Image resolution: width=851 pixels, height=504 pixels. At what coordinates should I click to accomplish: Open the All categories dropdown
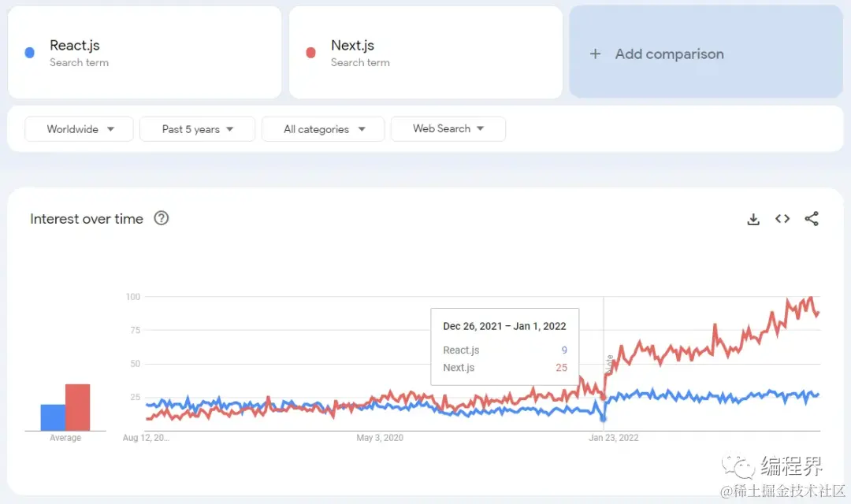click(323, 129)
